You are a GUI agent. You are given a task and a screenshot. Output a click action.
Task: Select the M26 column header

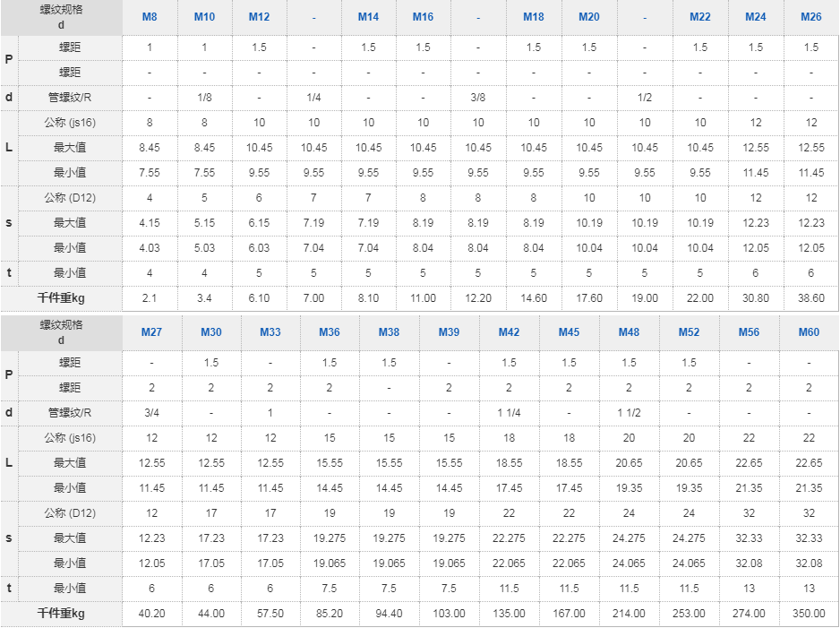(x=811, y=17)
